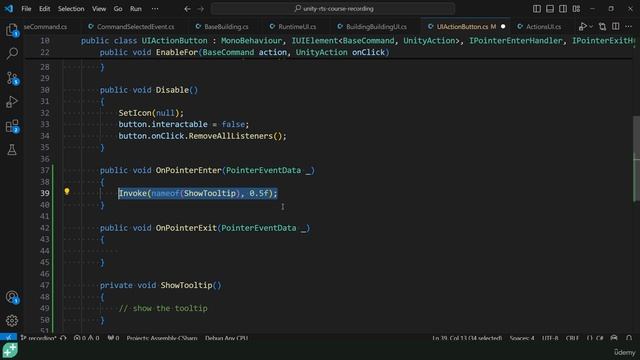Switch to the ActionsUI.cs tab
Viewport: 640px width, 360px height.
(539, 27)
